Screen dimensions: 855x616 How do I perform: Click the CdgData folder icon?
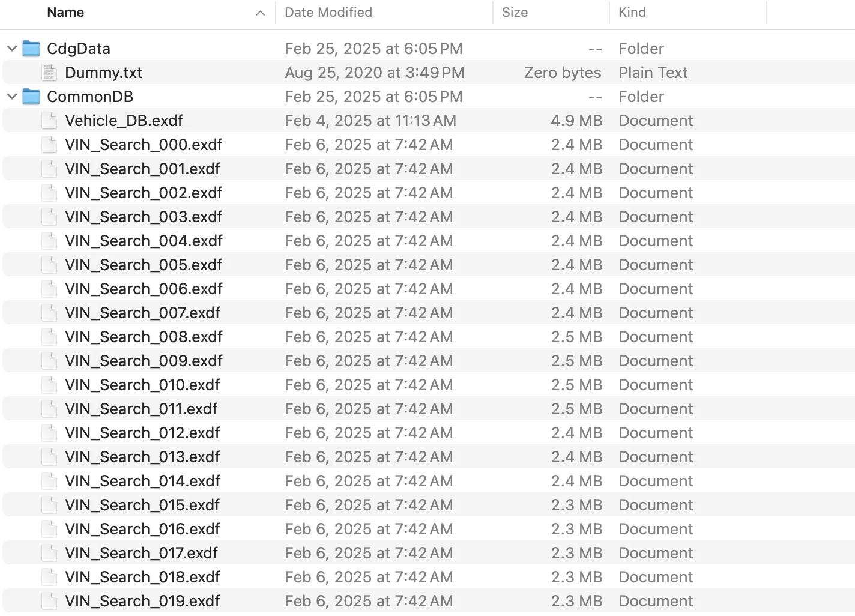click(30, 48)
